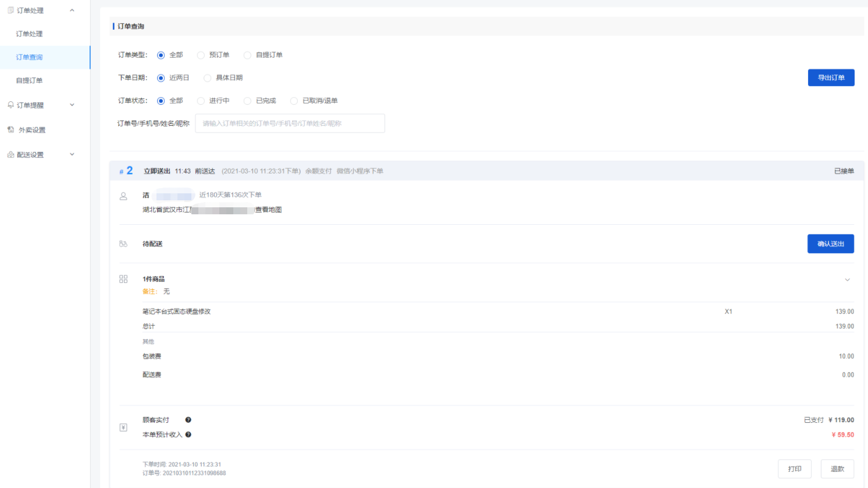Click the delivery truck icon beside 待配送
The width and height of the screenshot is (868, 488).
[x=123, y=244]
